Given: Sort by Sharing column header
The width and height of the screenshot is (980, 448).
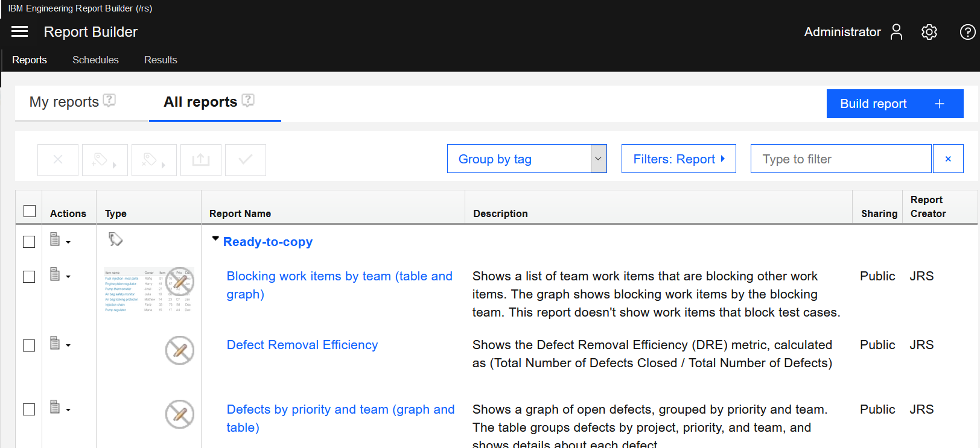Looking at the screenshot, I should (x=879, y=213).
